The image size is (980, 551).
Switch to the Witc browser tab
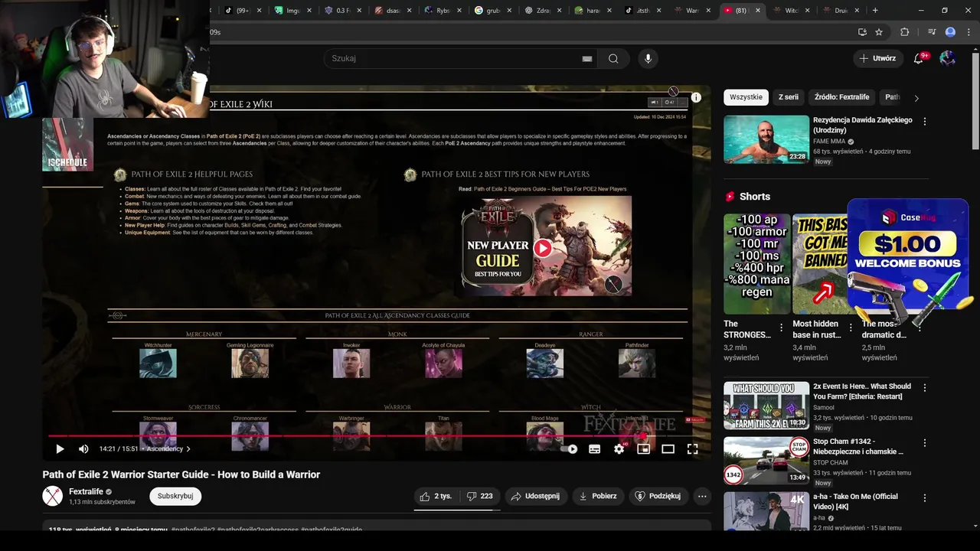(x=790, y=11)
